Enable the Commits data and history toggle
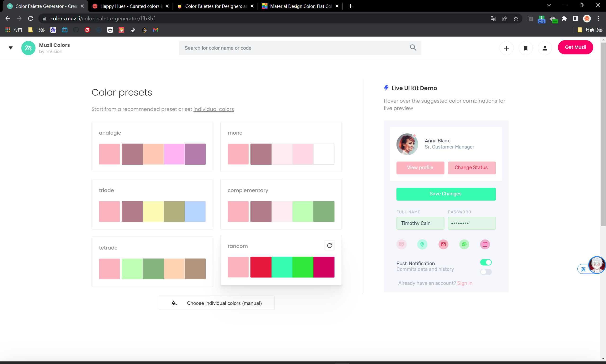The width and height of the screenshot is (606, 364). coord(486,272)
